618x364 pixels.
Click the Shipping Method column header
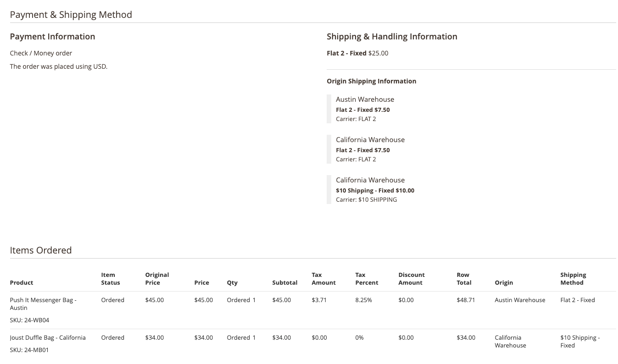573,279
